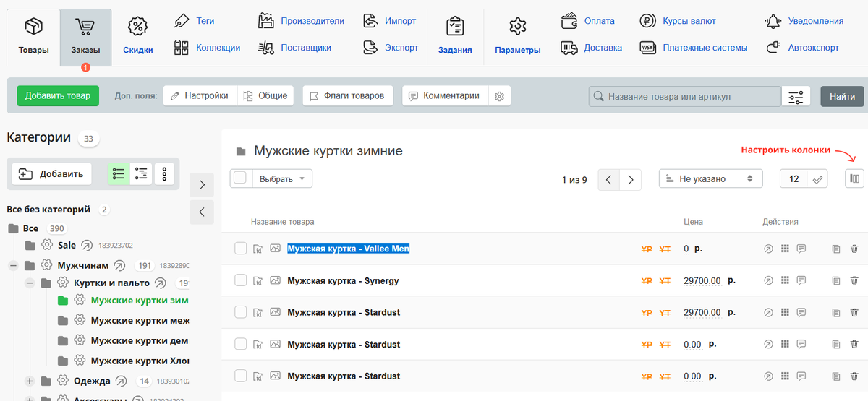Focus the product name search field
Image resolution: width=868 pixels, height=401 pixels.
pyautogui.click(x=685, y=96)
